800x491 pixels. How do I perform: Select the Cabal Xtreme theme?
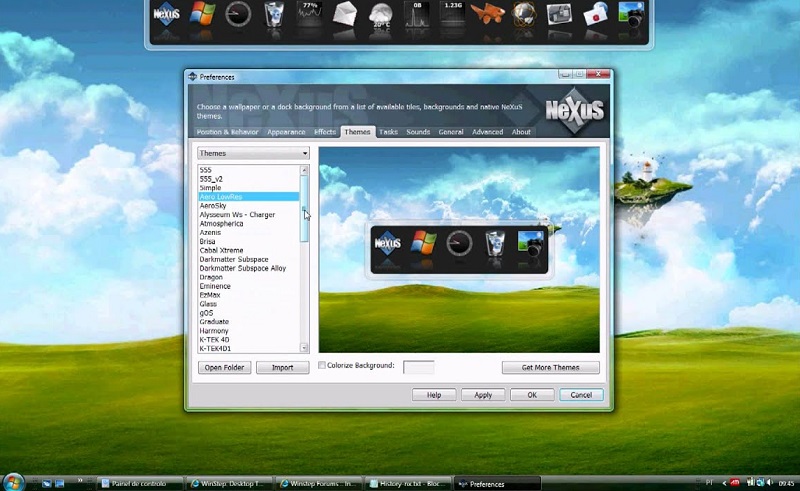(x=248, y=251)
